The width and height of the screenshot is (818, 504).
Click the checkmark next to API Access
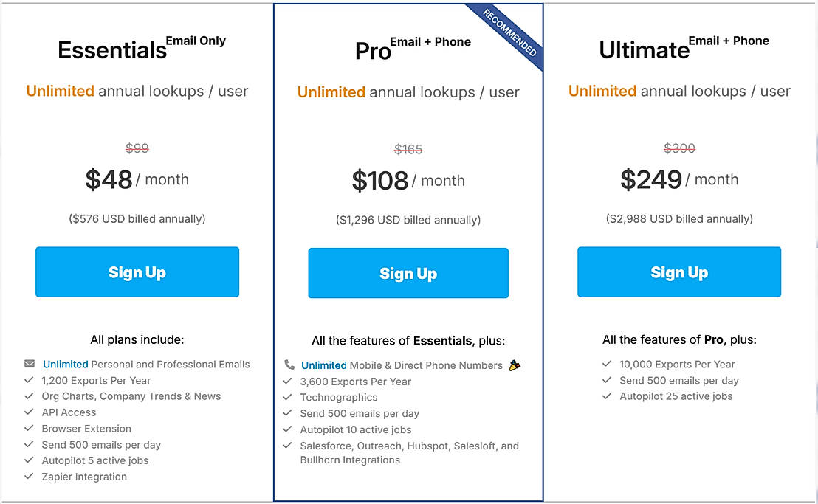[30, 412]
